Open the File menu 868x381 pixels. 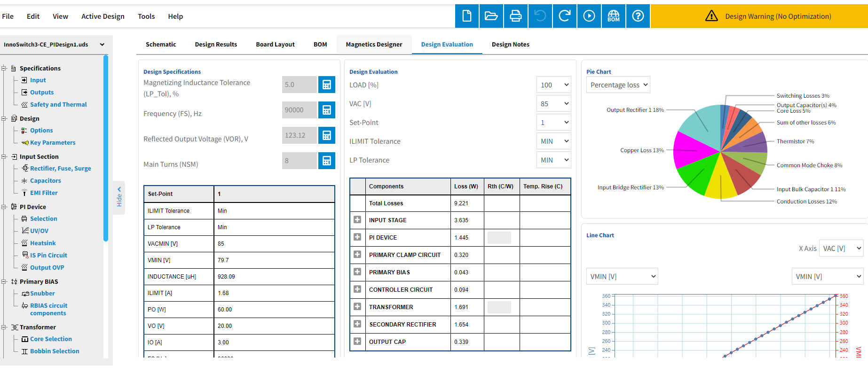(x=8, y=16)
